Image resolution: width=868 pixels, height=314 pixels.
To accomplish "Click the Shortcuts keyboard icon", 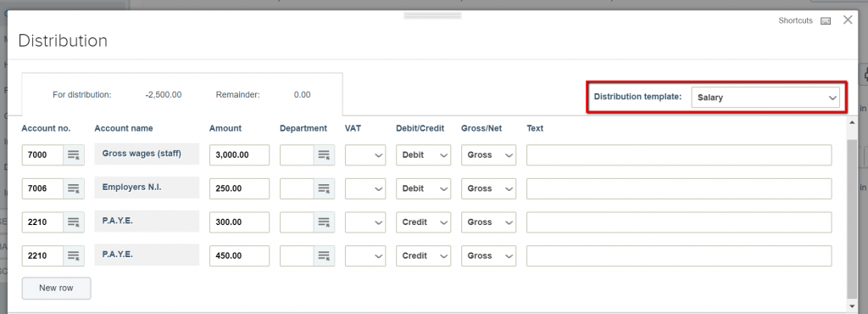I will (826, 21).
